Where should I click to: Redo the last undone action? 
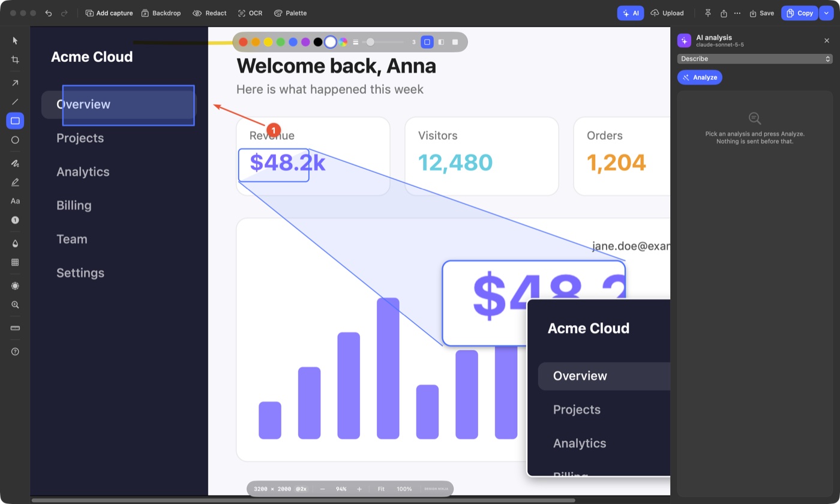click(x=64, y=13)
